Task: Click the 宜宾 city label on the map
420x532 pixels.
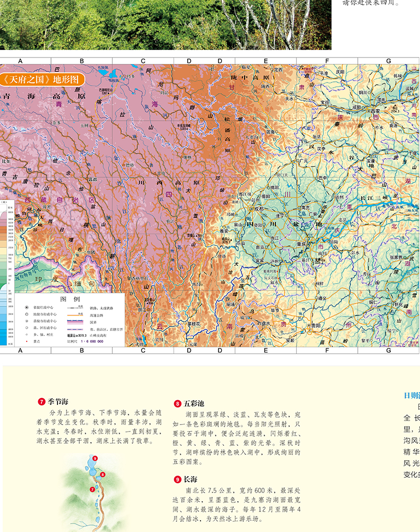Action: coord(259,261)
